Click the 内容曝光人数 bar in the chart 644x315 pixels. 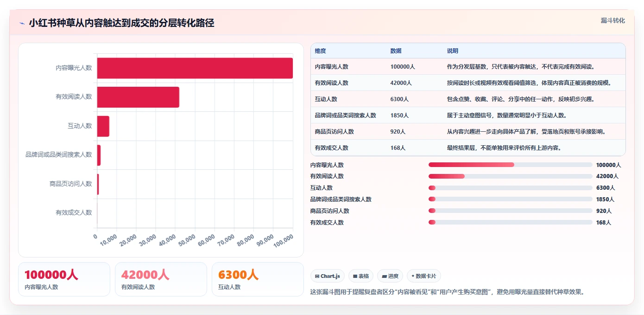point(195,68)
